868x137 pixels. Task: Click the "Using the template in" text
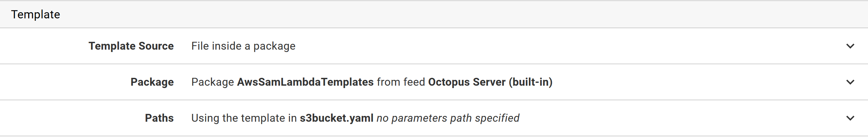coord(244,118)
